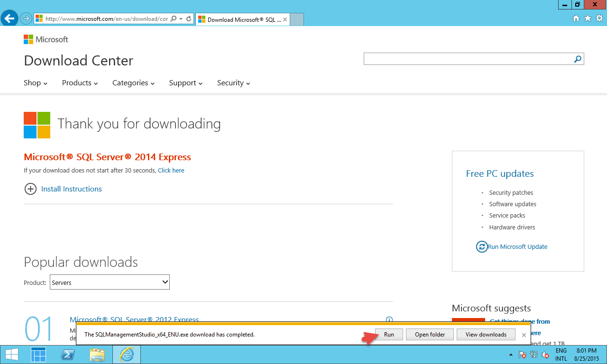Click the Home icon in the IE toolbar

[576, 18]
